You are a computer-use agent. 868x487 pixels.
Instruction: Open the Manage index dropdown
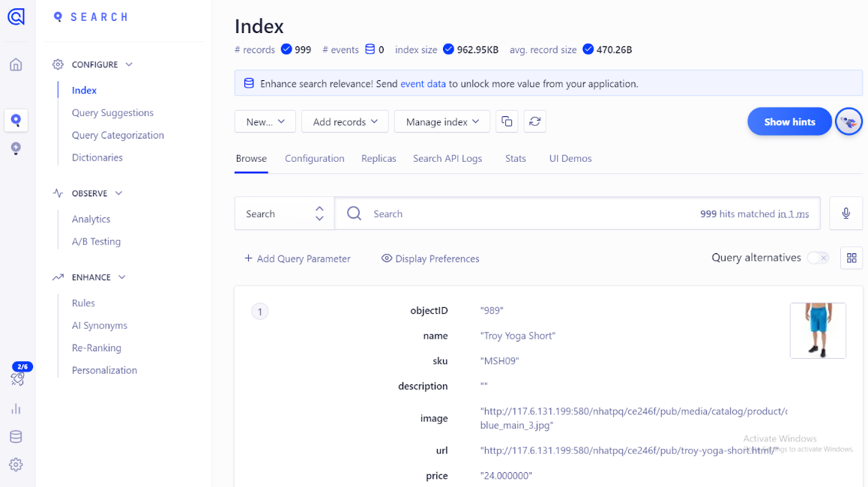click(442, 121)
